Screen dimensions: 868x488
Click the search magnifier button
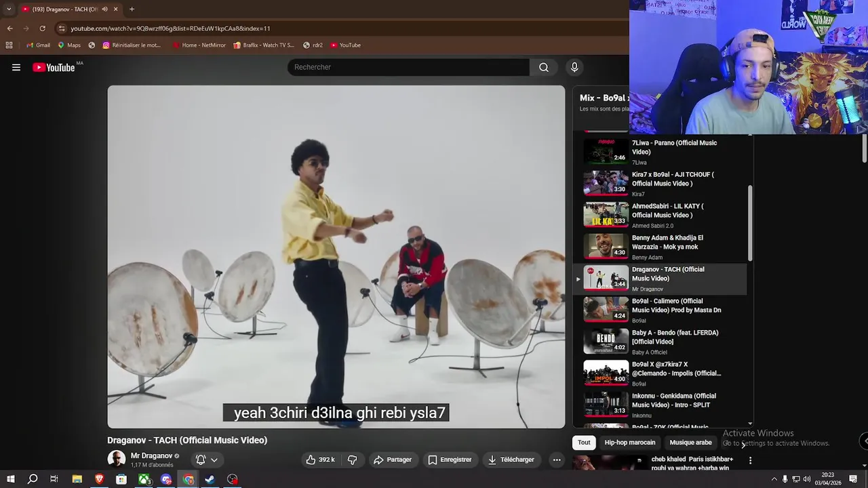544,67
